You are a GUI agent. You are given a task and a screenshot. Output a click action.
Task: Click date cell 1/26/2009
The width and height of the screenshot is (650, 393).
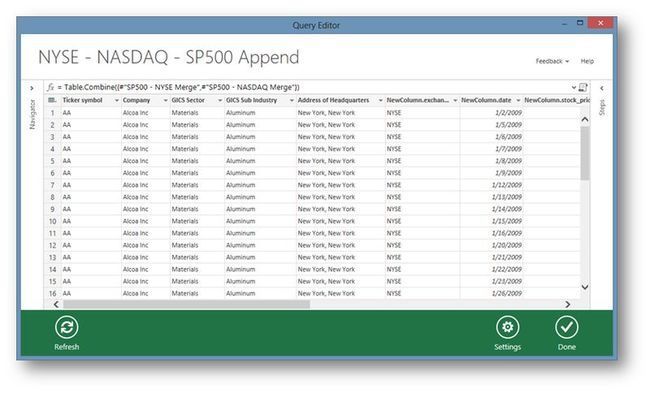click(507, 293)
